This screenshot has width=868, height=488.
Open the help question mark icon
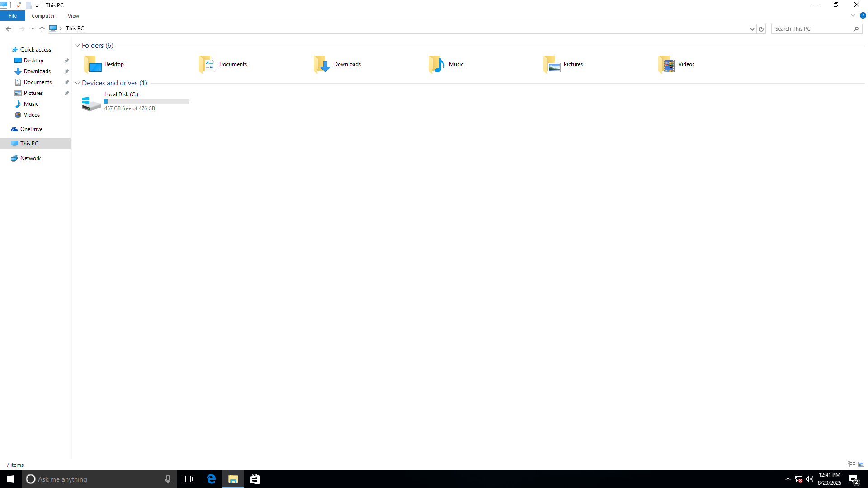point(863,15)
